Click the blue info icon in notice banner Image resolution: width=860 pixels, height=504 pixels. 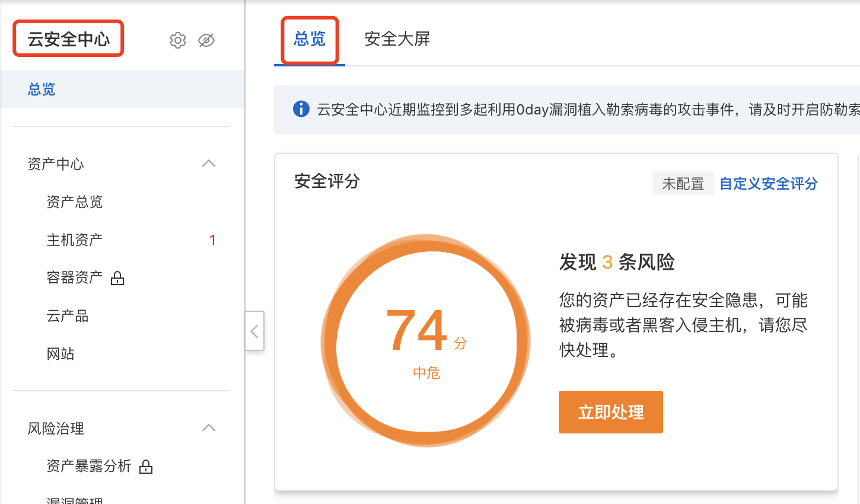pos(301,109)
